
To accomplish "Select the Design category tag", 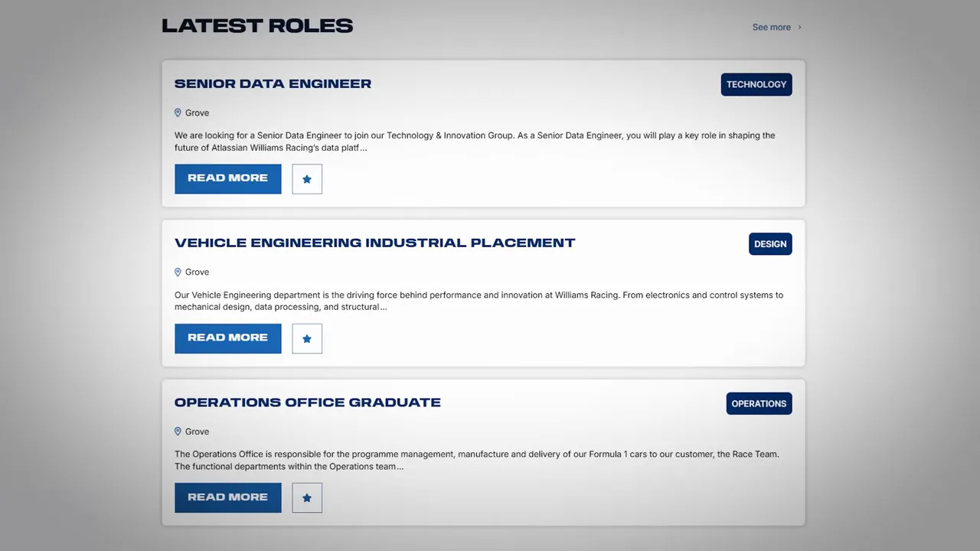I will (x=770, y=244).
